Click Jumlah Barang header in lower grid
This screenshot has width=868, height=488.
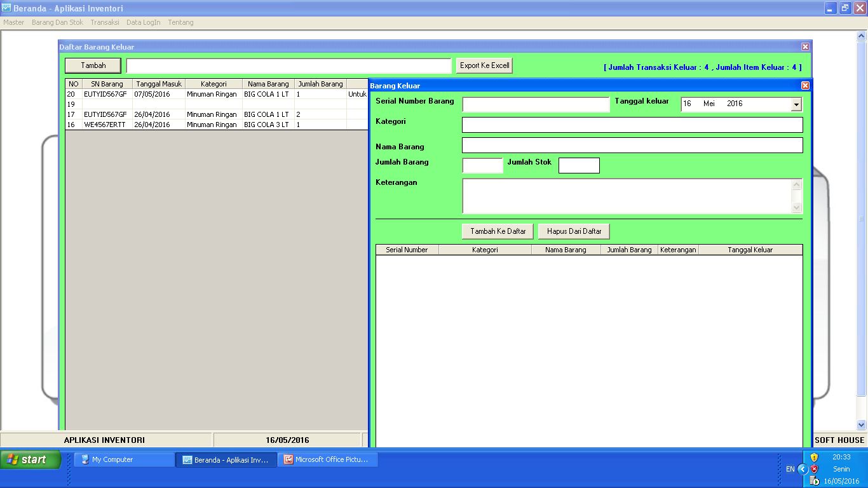pos(629,250)
